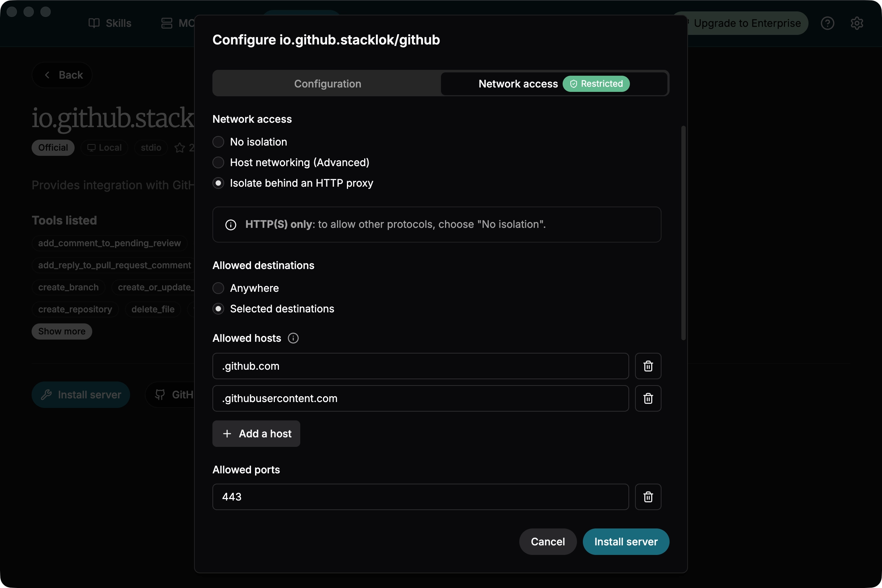Viewport: 882px width, 588px height.
Task: Choose Selected destinations option
Action: click(x=218, y=309)
